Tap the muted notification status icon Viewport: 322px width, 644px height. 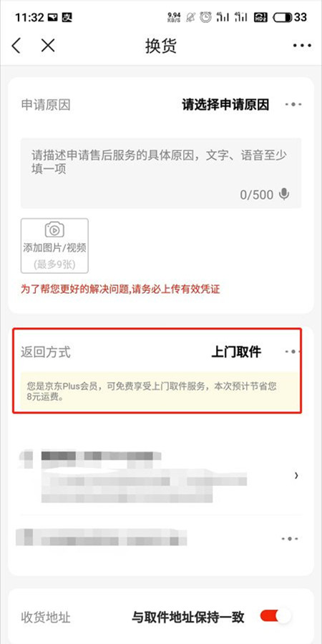190,17
